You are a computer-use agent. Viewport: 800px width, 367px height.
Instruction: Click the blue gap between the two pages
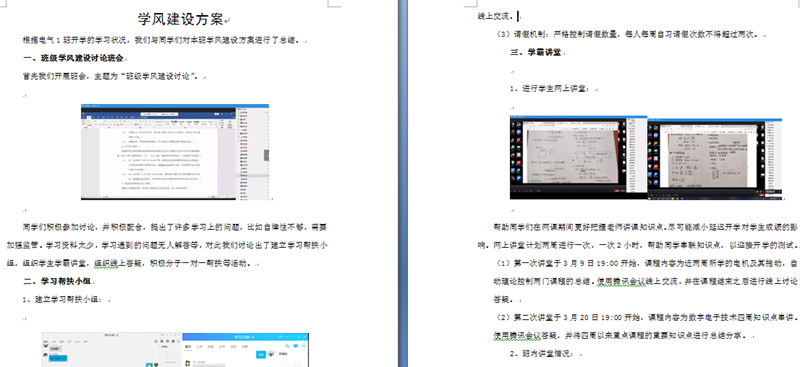[x=403, y=184]
